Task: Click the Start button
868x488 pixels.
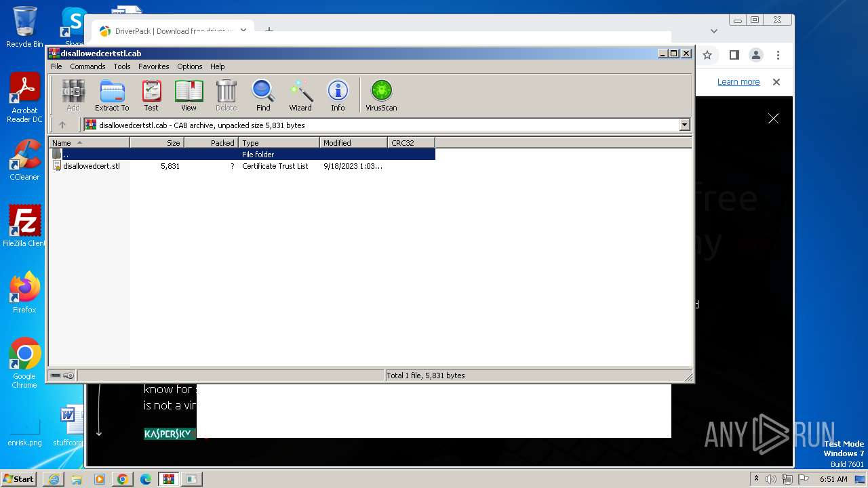Action: [x=18, y=479]
